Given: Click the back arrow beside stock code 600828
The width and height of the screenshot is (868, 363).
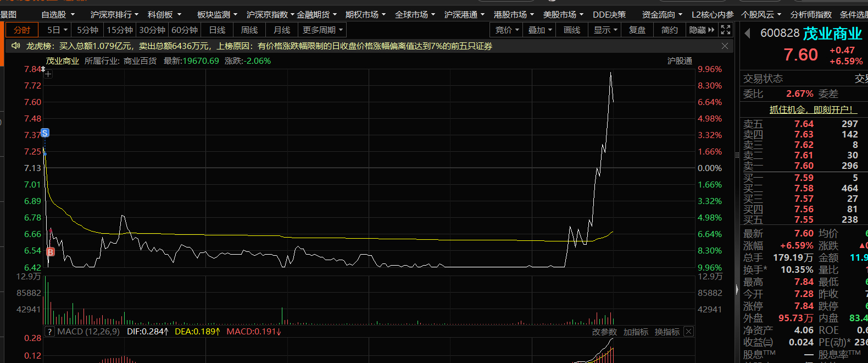Looking at the screenshot, I should click(x=747, y=34).
